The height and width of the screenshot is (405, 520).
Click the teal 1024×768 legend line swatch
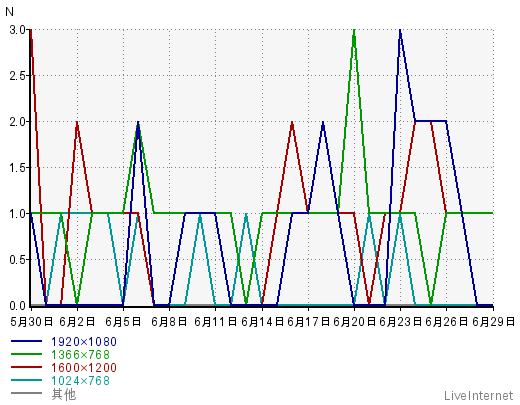26,380
